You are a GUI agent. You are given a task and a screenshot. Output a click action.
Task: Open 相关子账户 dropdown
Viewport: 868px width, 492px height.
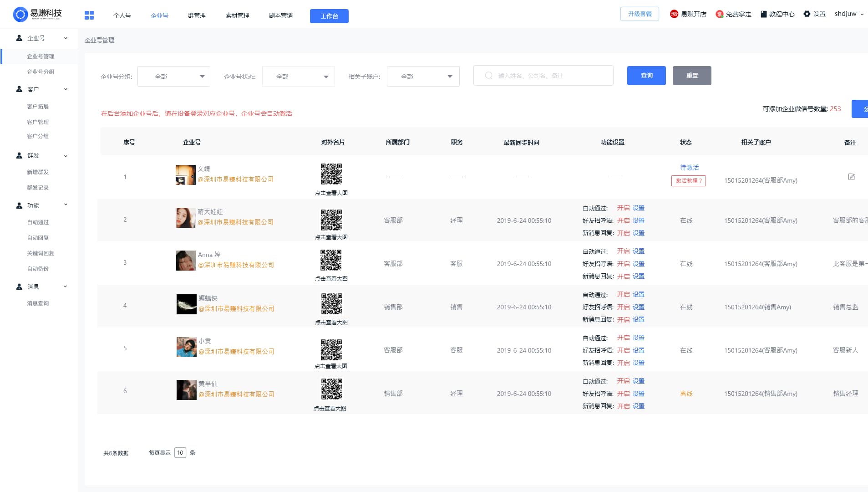click(423, 77)
